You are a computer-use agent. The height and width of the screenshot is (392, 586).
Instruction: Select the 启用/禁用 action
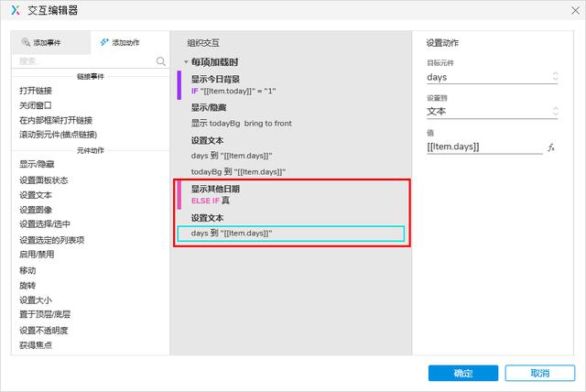(37, 255)
